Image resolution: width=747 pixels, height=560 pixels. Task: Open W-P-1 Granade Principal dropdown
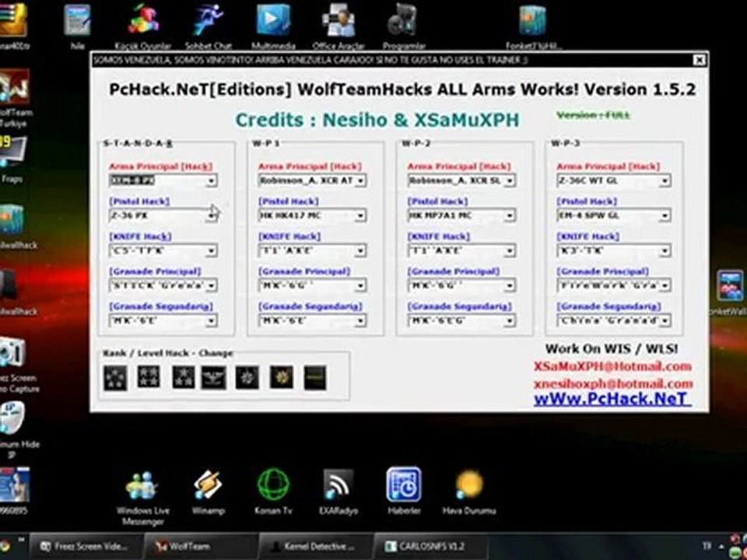click(x=313, y=285)
